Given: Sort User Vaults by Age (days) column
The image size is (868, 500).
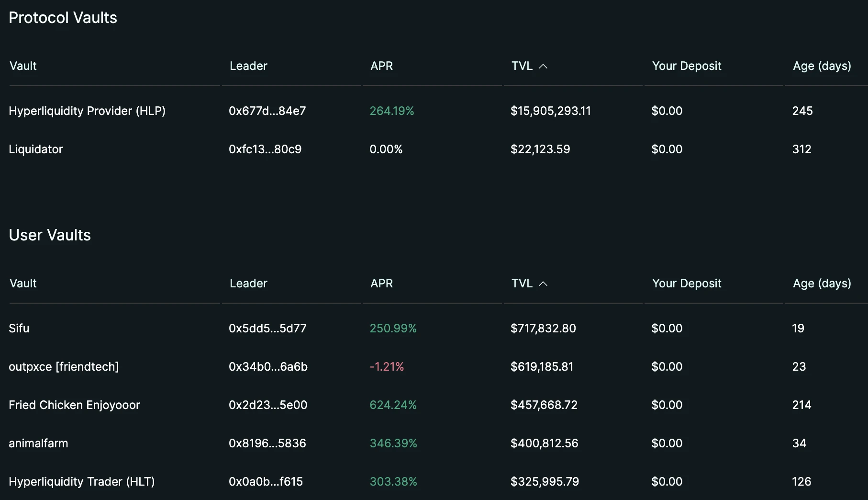Looking at the screenshot, I should (822, 284).
